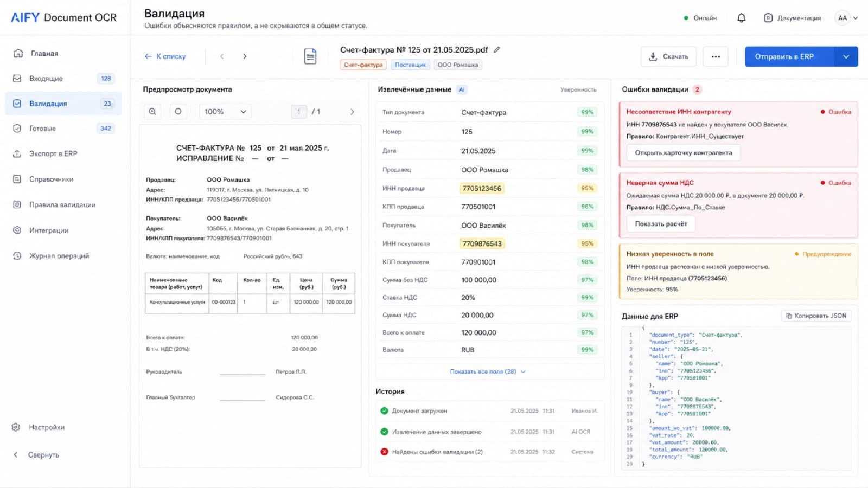Click the Журнал операций clock icon
Image resolution: width=868 pixels, height=488 pixels.
17,256
